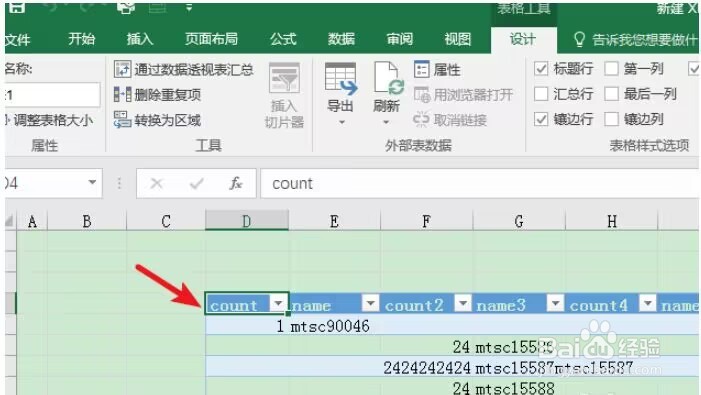Click the confirm checkmark in formula bar
The height and width of the screenshot is (395, 701).
(x=197, y=183)
